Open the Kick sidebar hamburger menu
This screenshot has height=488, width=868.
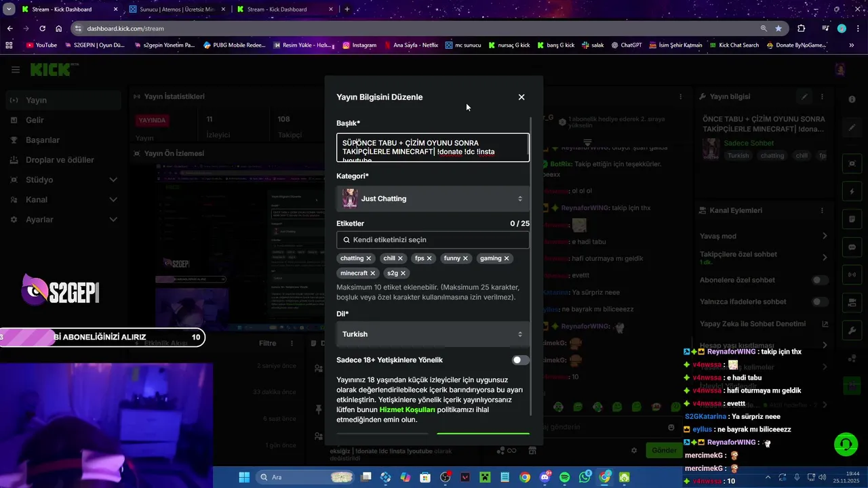tap(16, 70)
